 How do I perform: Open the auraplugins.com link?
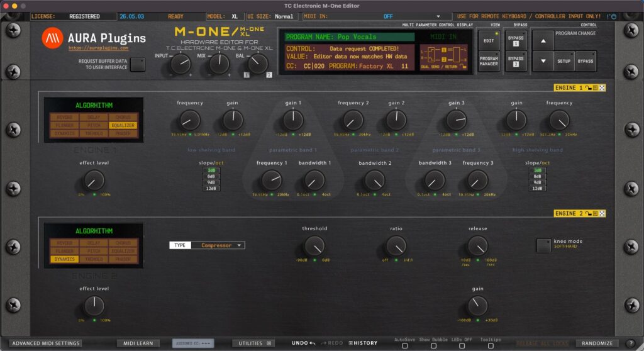tap(98, 48)
